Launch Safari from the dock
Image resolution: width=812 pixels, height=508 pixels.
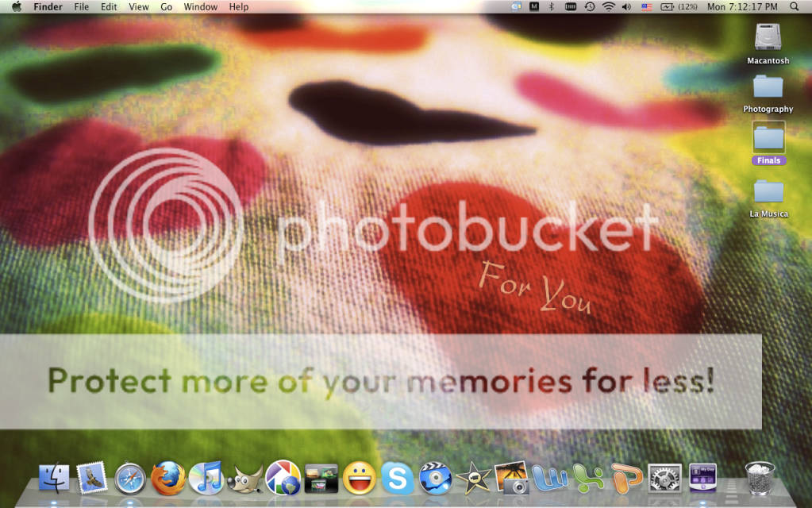tap(130, 479)
